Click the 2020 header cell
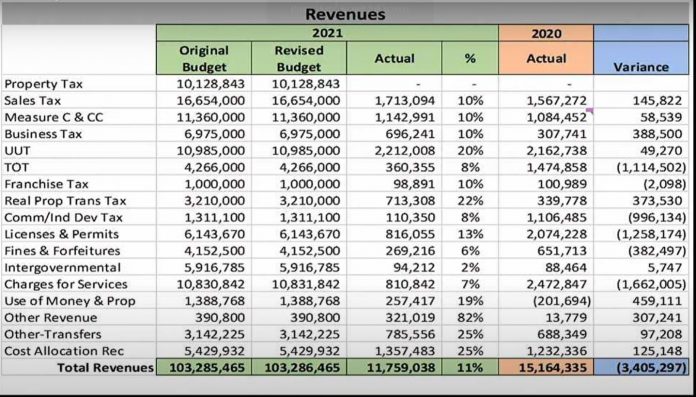The image size is (696, 397). [x=546, y=33]
